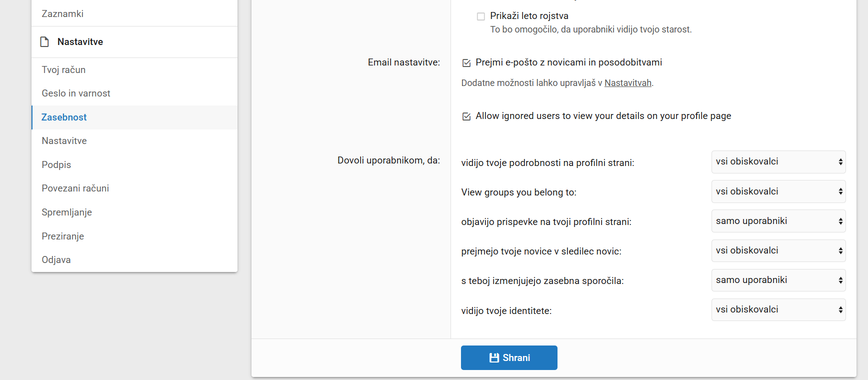868x380 pixels.
Task: Open the Podpis settings page
Action: point(56,165)
